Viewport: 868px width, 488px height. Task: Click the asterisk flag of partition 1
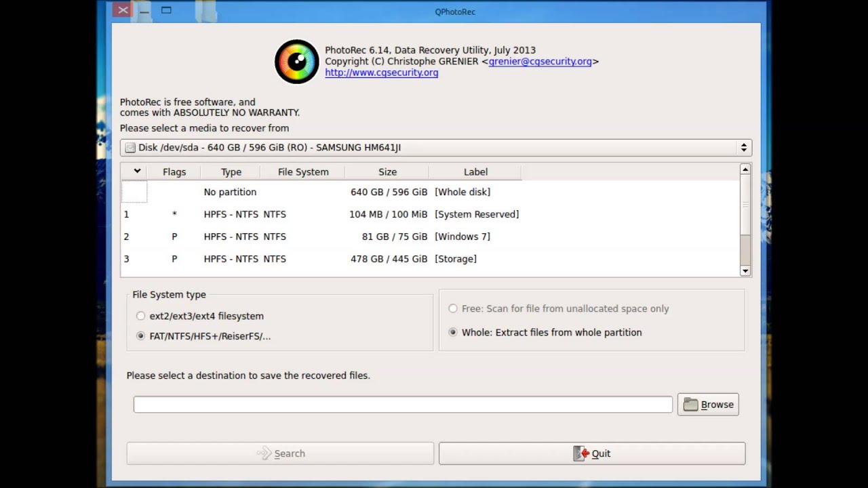pyautogui.click(x=174, y=214)
